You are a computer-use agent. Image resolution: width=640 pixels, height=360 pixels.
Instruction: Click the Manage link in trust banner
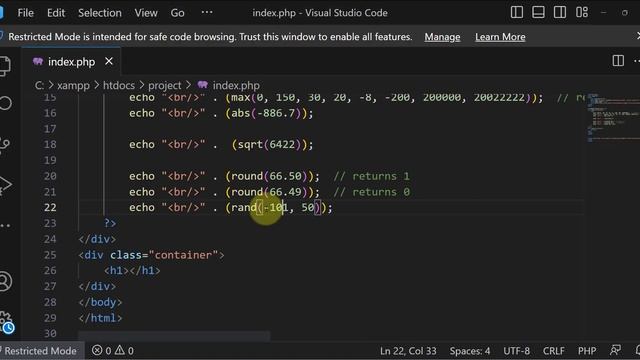442,37
